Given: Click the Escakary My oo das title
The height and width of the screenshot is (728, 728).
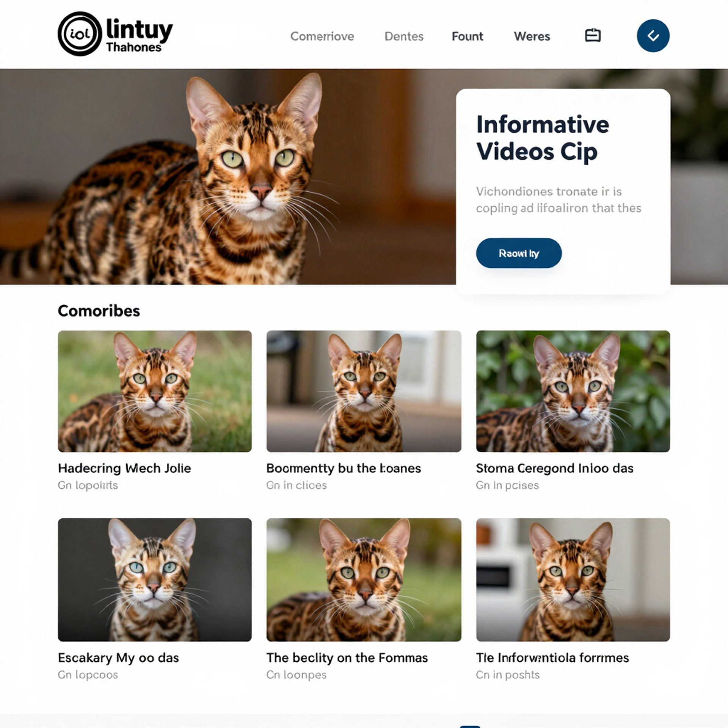Looking at the screenshot, I should tap(118, 658).
